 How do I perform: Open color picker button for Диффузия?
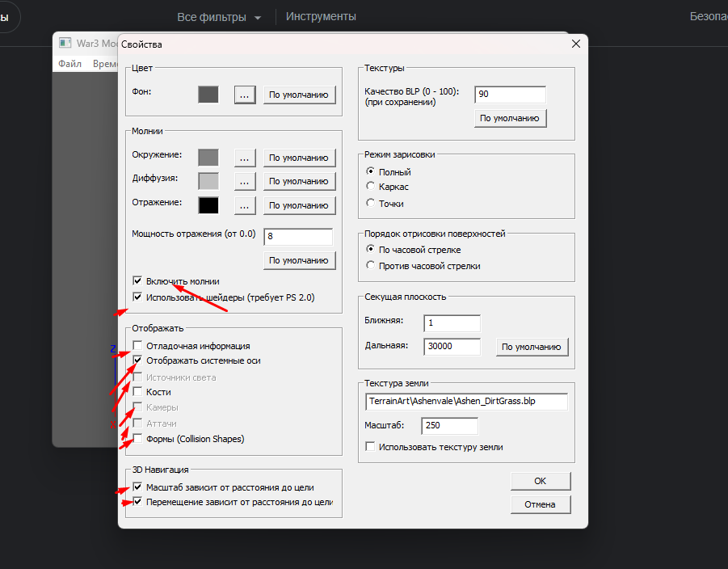coord(245,182)
